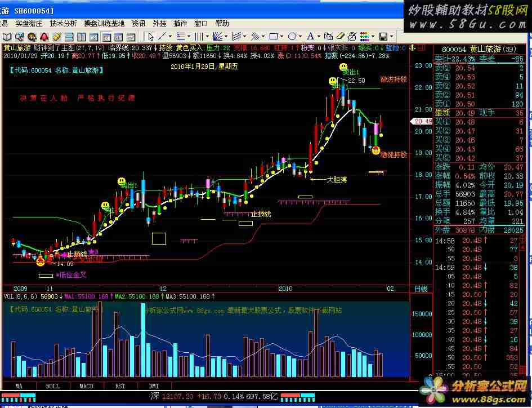
Task: Switch to the RSI indicator tab
Action: [120, 386]
